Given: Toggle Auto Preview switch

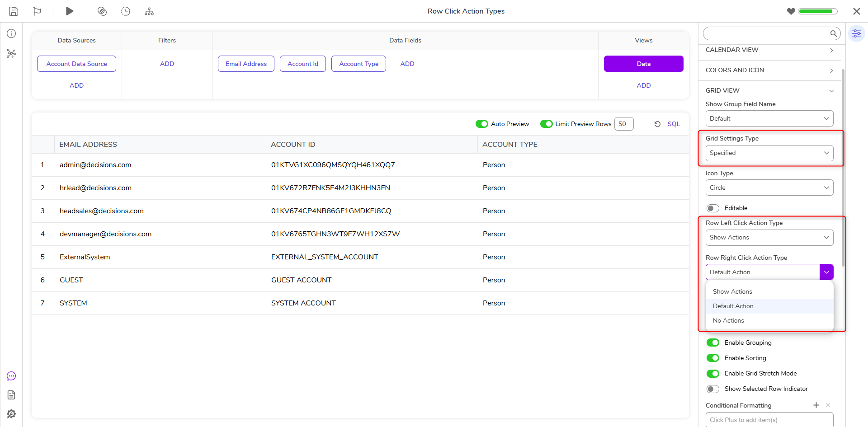Looking at the screenshot, I should coord(482,124).
